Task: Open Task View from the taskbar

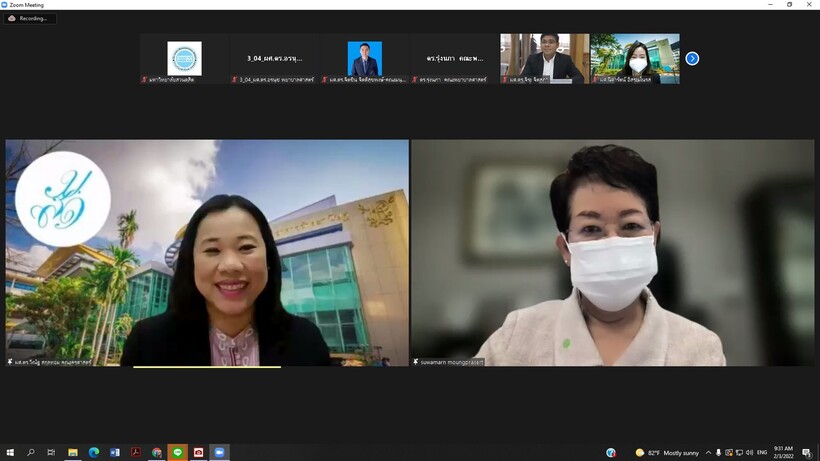Action: [x=52, y=453]
